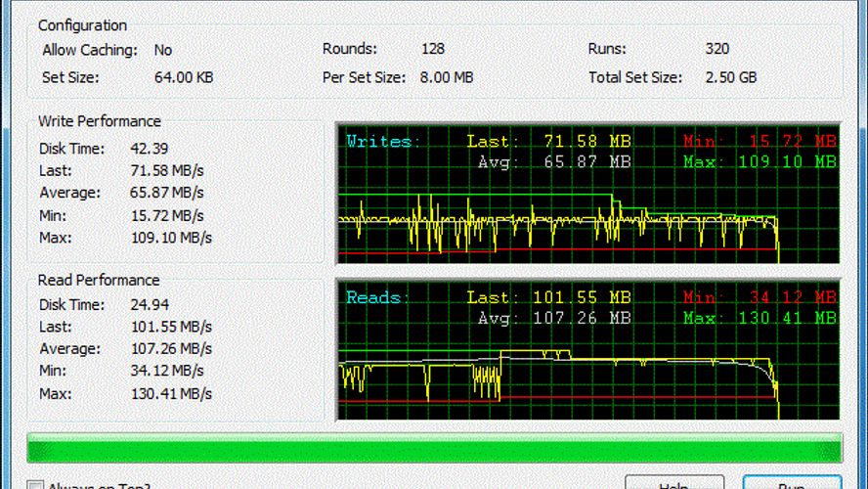
Task: Click the Set Size value 64.00 KB
Action: pos(184,76)
